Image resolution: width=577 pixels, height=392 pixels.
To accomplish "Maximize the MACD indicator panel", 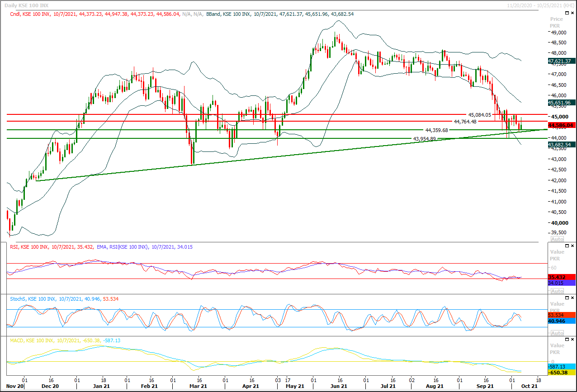I will click(568, 339).
